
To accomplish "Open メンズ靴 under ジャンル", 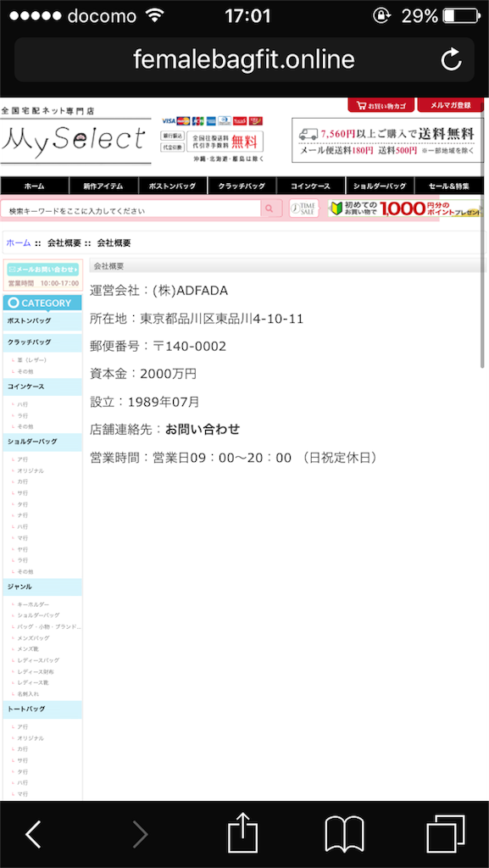I will [x=28, y=648].
